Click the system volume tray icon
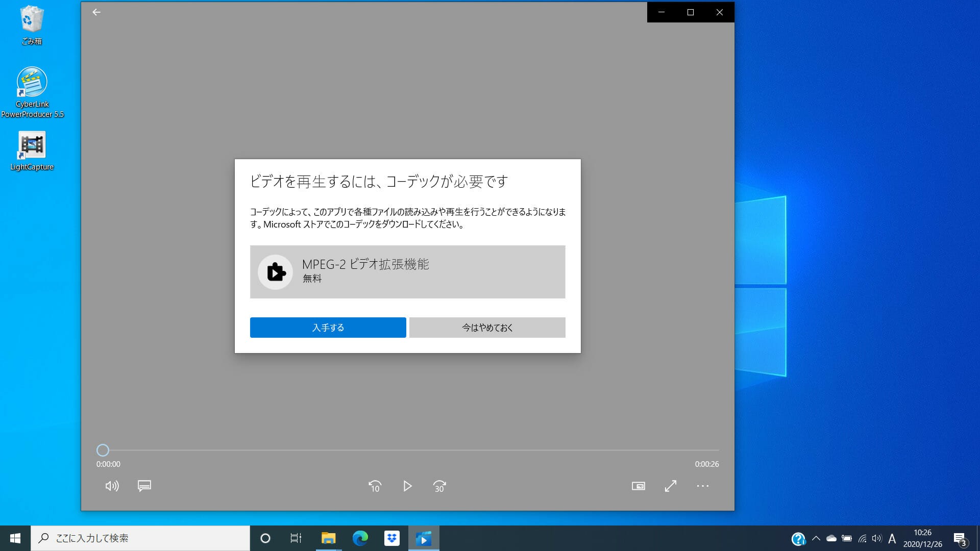Screen dimensions: 980x551 (x=877, y=538)
